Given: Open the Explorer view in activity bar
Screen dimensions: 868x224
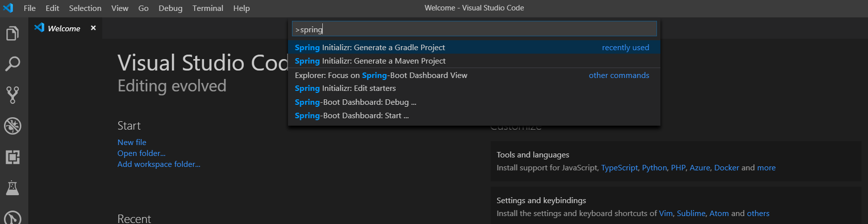Looking at the screenshot, I should [12, 33].
